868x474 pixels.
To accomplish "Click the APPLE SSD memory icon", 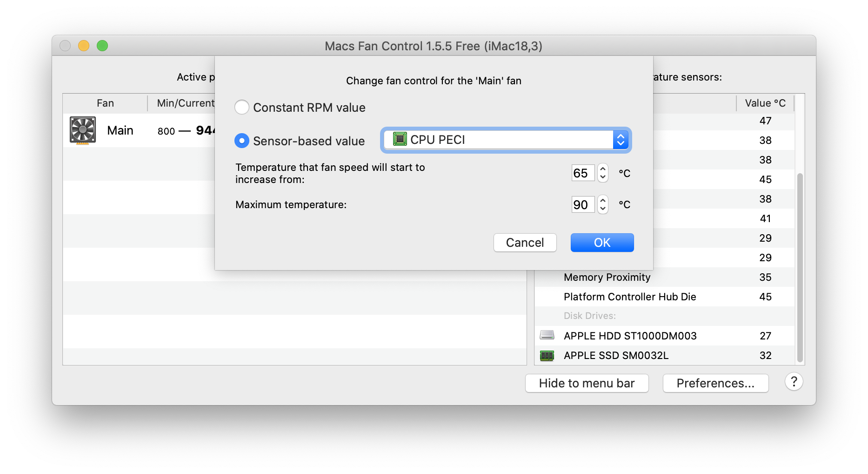I will pyautogui.click(x=547, y=355).
